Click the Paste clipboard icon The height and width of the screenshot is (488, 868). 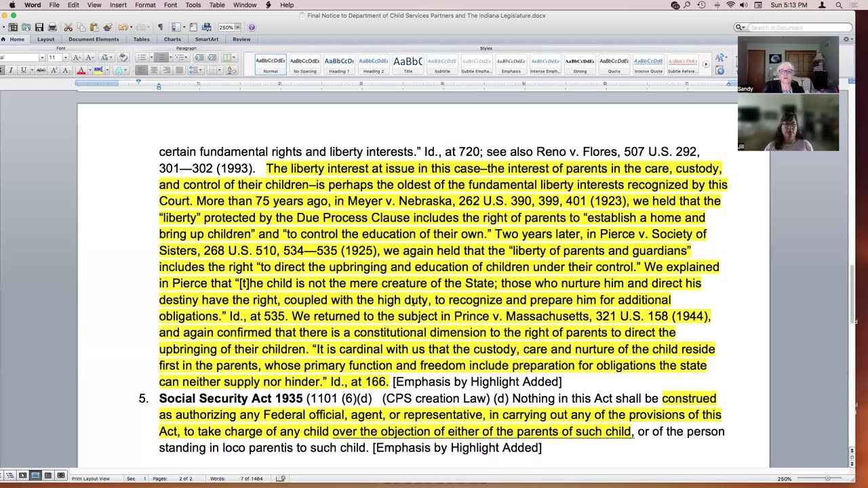click(94, 27)
